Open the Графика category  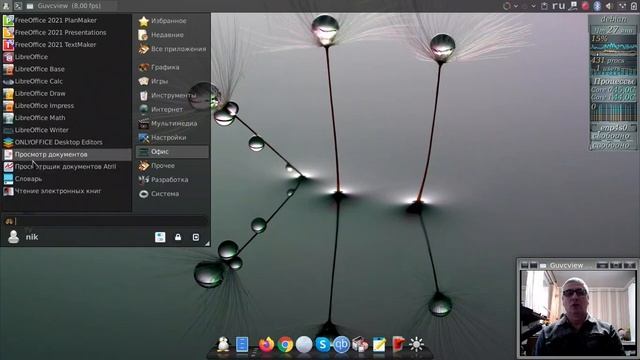coord(172,67)
